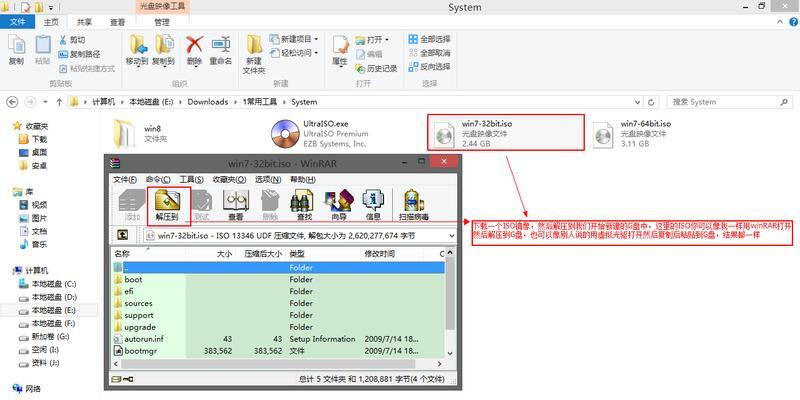Open the 新建项目 dropdown in the ribbon
This screenshot has height=400, width=800.
(x=293, y=39)
